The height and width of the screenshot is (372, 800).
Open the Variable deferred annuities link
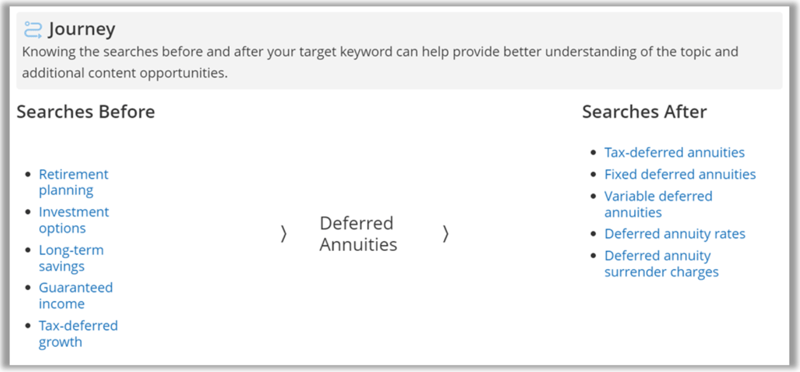click(658, 204)
